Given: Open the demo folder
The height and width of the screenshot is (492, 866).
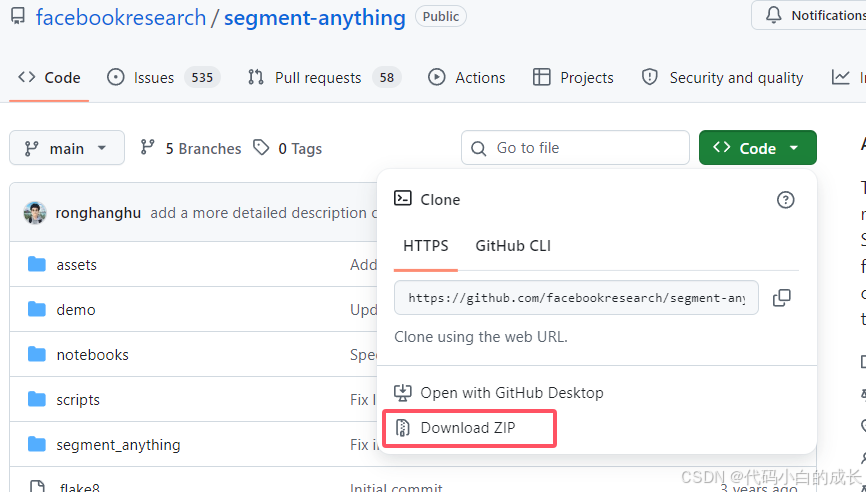Looking at the screenshot, I should [76, 310].
